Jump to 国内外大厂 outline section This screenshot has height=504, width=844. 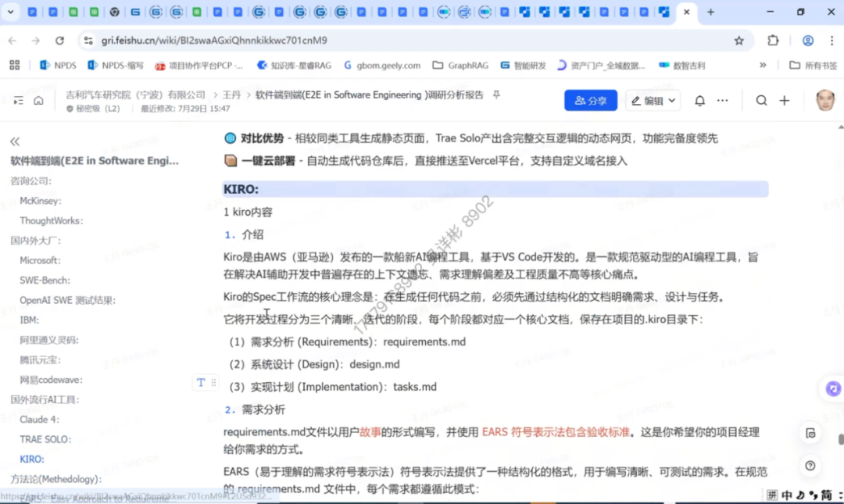tap(35, 241)
